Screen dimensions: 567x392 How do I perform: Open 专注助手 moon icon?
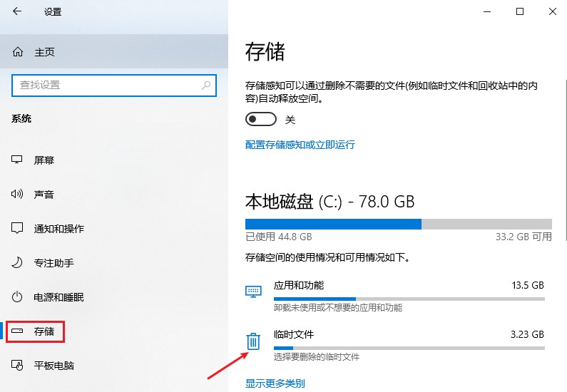[17, 262]
